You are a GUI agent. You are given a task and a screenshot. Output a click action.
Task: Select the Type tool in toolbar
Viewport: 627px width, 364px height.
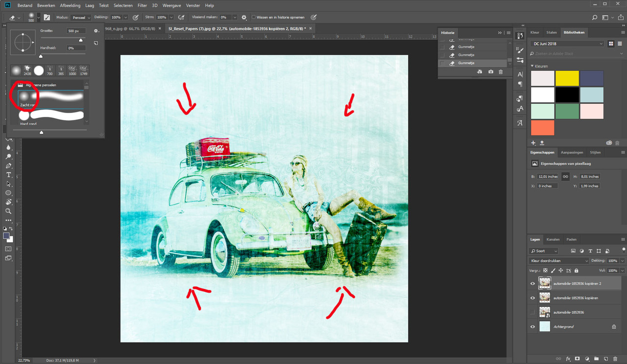[x=8, y=175]
